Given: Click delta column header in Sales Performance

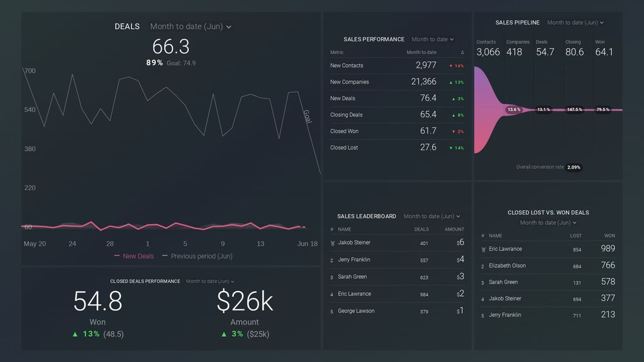Looking at the screenshot, I should [462, 52].
